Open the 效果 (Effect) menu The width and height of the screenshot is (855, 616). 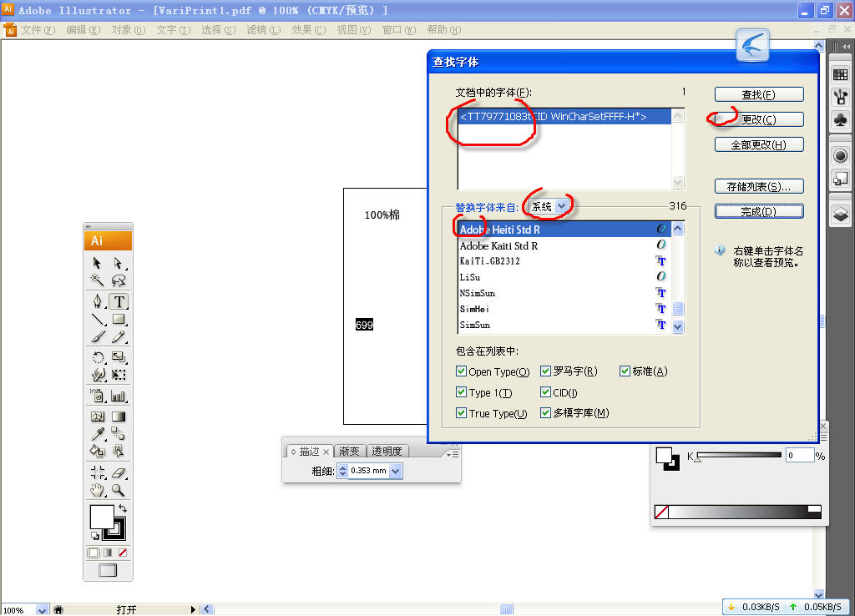[309, 30]
